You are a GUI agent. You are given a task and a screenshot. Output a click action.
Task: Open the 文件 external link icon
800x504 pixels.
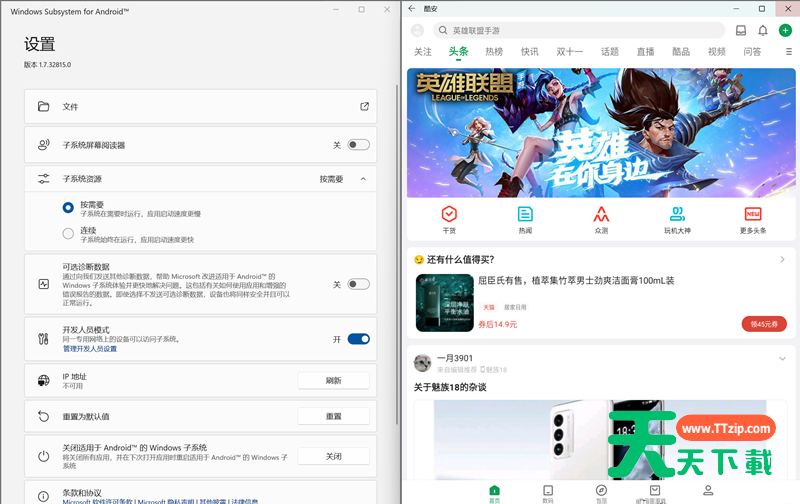364,106
